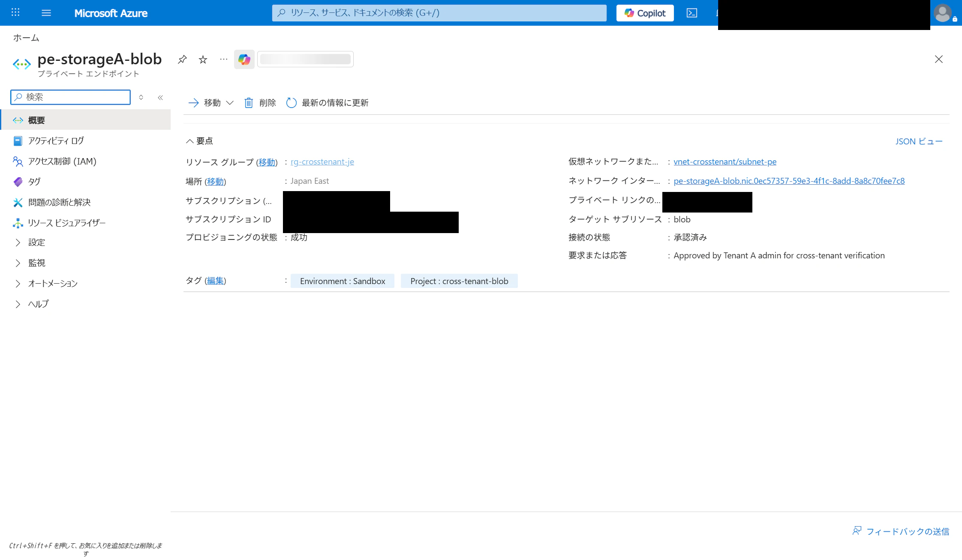Add resource to favorites with star
Screen dimensions: 962x560
pyautogui.click(x=203, y=59)
